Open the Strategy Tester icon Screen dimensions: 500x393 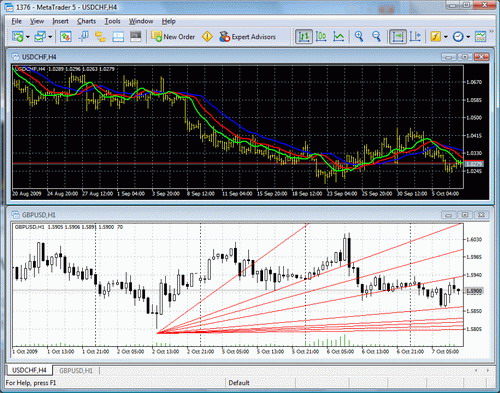click(136, 36)
